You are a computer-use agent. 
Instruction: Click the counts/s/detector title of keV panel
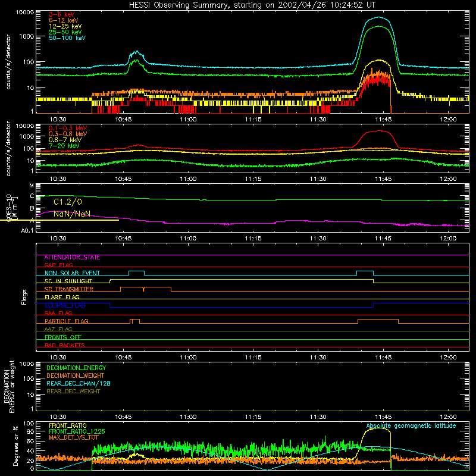tap(8, 62)
